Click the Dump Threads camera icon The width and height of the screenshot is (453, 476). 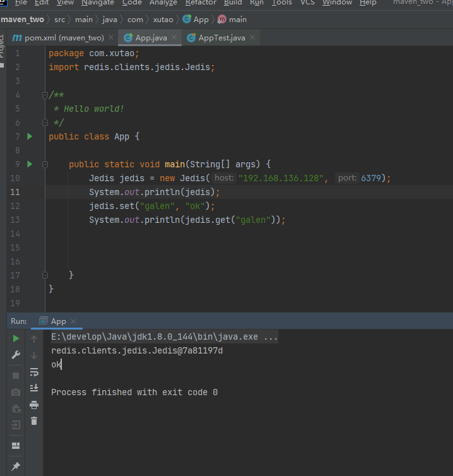click(x=16, y=392)
